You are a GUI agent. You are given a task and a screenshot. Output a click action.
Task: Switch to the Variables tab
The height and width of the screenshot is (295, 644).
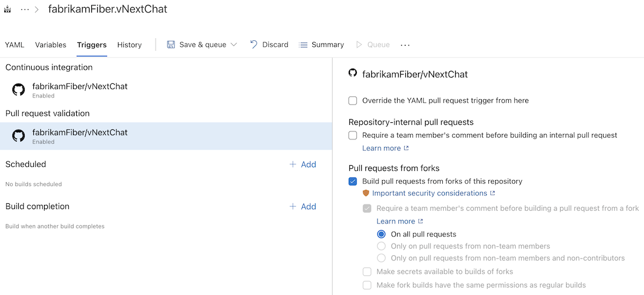(50, 45)
